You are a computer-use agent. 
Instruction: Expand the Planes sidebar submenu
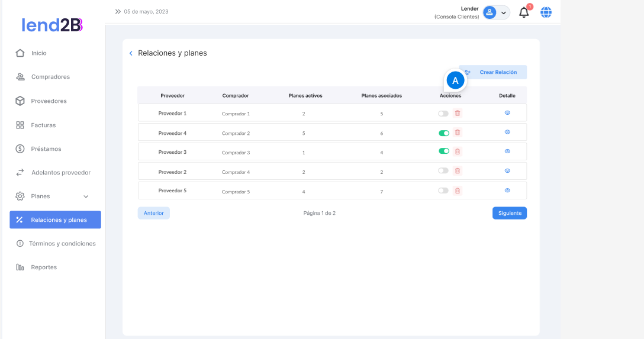click(86, 196)
